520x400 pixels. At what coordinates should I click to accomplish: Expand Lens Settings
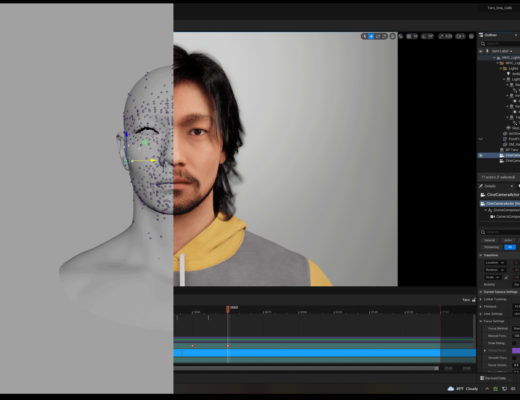click(x=481, y=314)
